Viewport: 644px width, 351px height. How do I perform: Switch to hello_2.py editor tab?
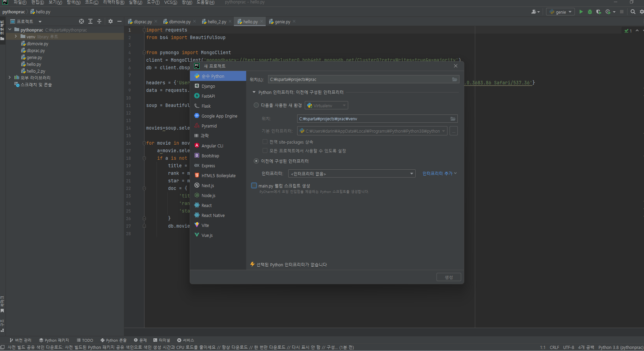pos(217,22)
